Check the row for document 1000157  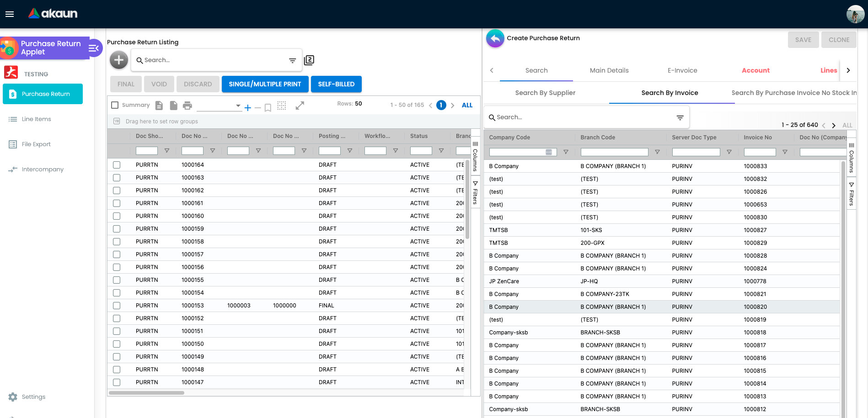[117, 254]
